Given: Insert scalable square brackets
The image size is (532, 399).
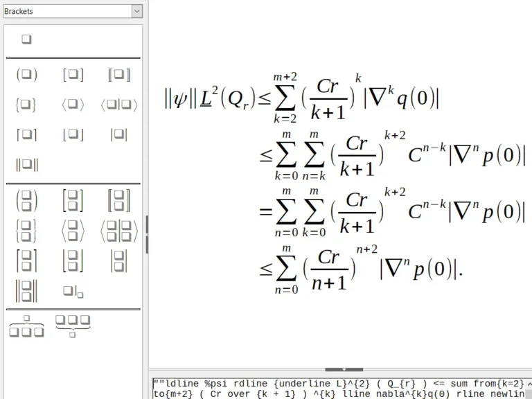Looking at the screenshot, I should click(73, 201).
